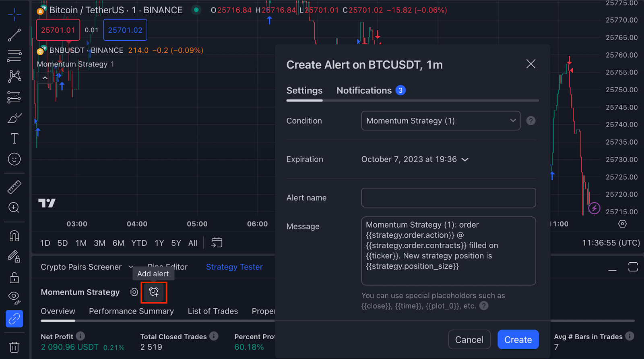Image resolution: width=644 pixels, height=359 pixels.
Task: Select the 1Y time range
Action: pyautogui.click(x=159, y=243)
